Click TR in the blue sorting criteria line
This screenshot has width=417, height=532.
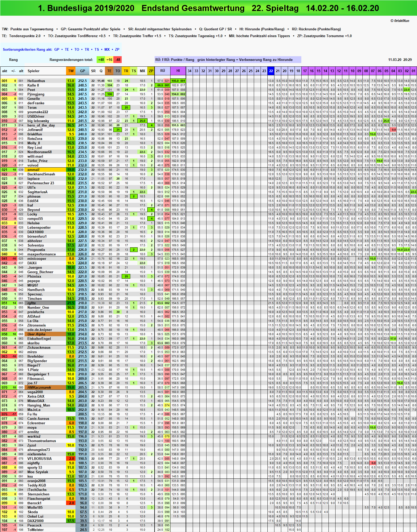(87, 49)
